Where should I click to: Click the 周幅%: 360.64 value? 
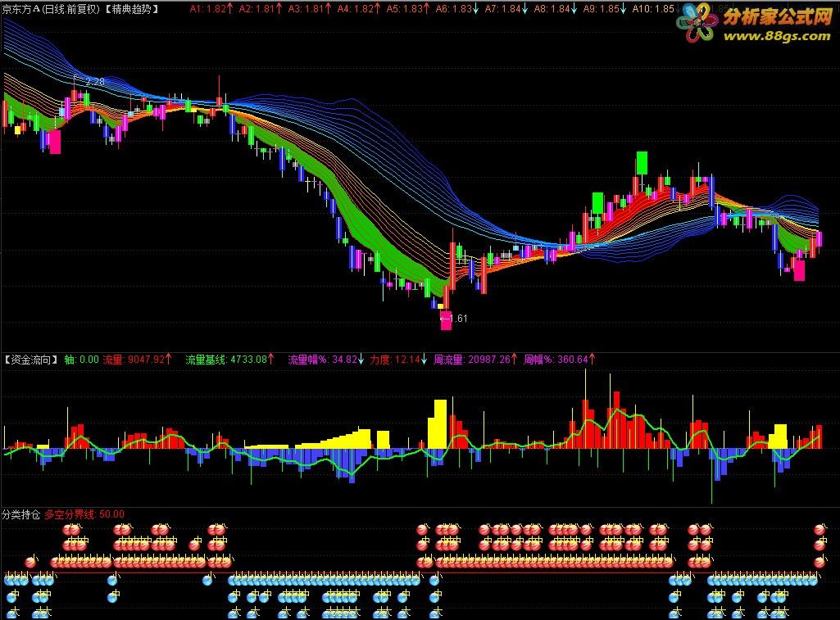pos(559,360)
